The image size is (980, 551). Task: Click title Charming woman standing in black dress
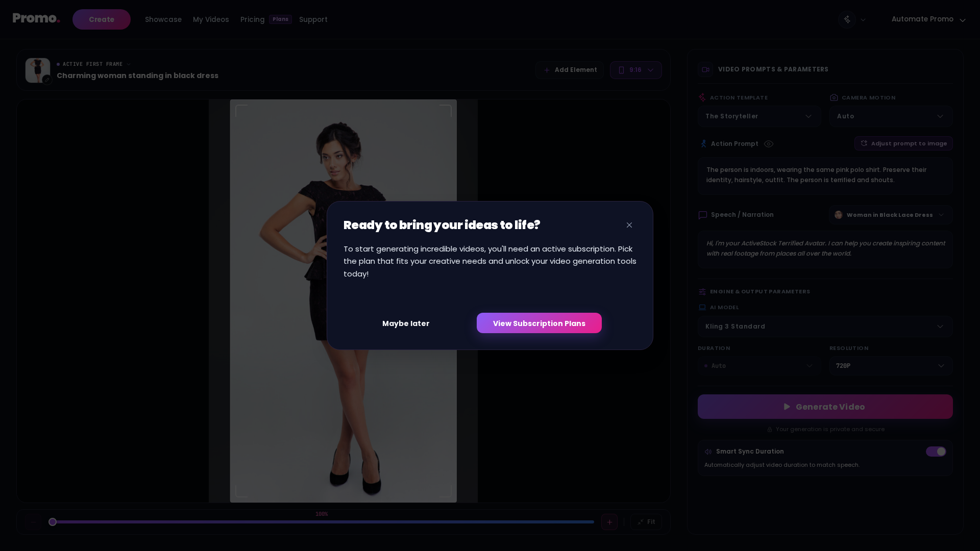click(137, 76)
